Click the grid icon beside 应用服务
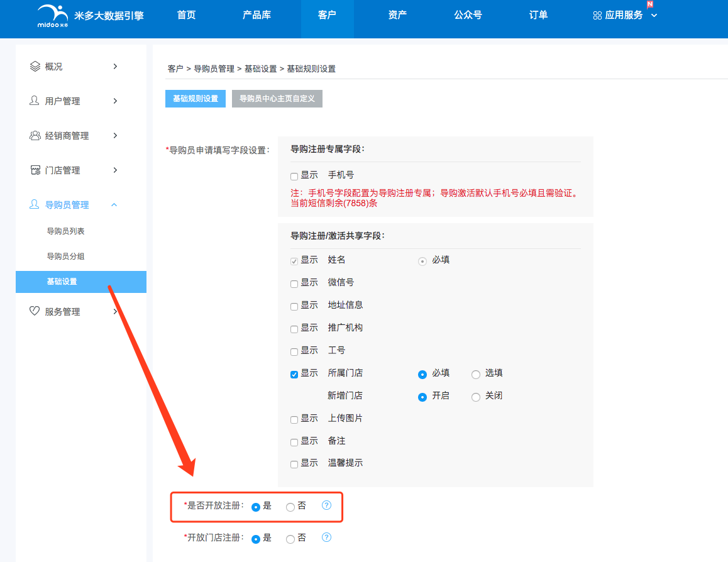This screenshot has height=562, width=728. click(597, 15)
